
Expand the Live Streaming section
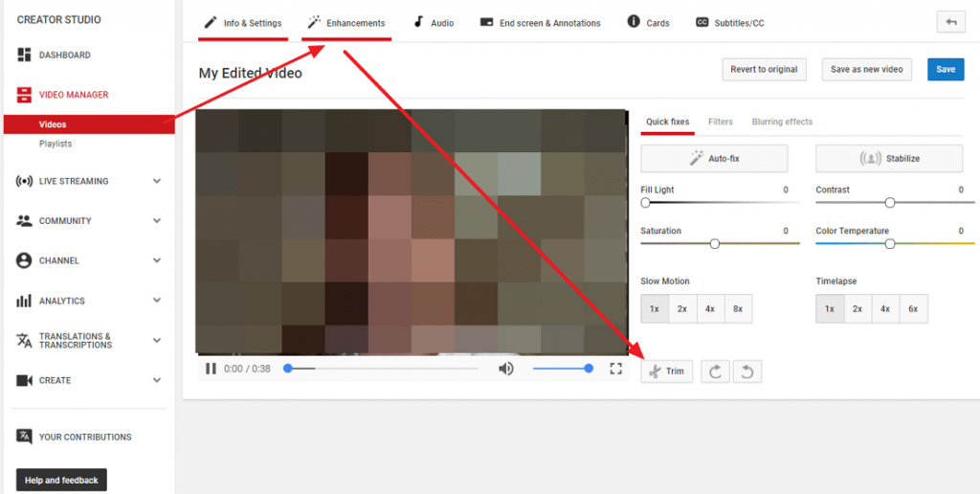157,181
